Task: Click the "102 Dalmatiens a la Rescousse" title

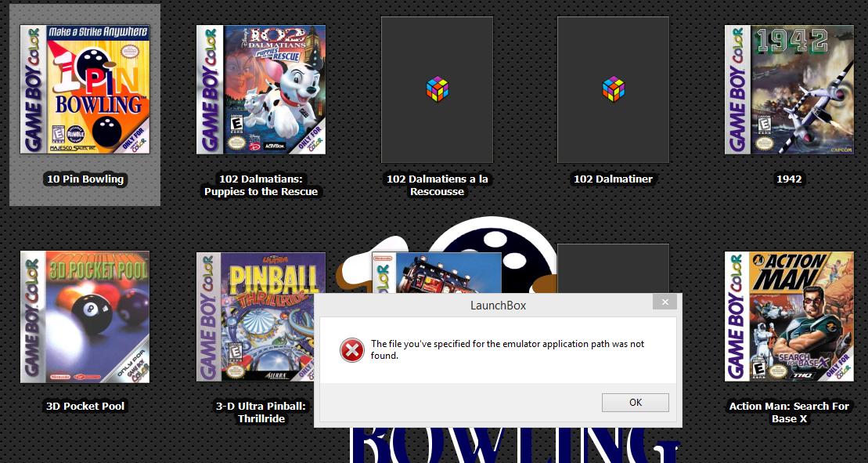Action: click(x=438, y=185)
